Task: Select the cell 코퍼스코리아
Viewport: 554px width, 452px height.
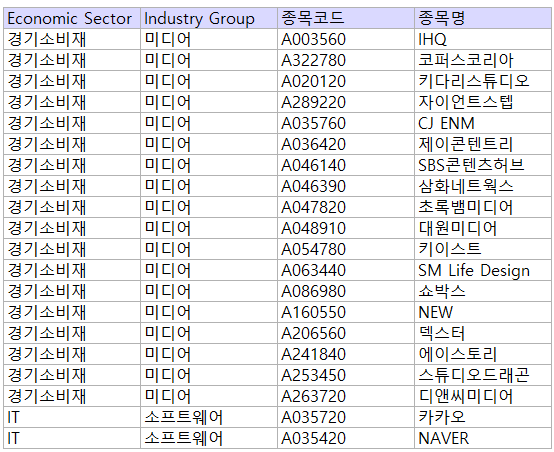Action: click(x=483, y=60)
